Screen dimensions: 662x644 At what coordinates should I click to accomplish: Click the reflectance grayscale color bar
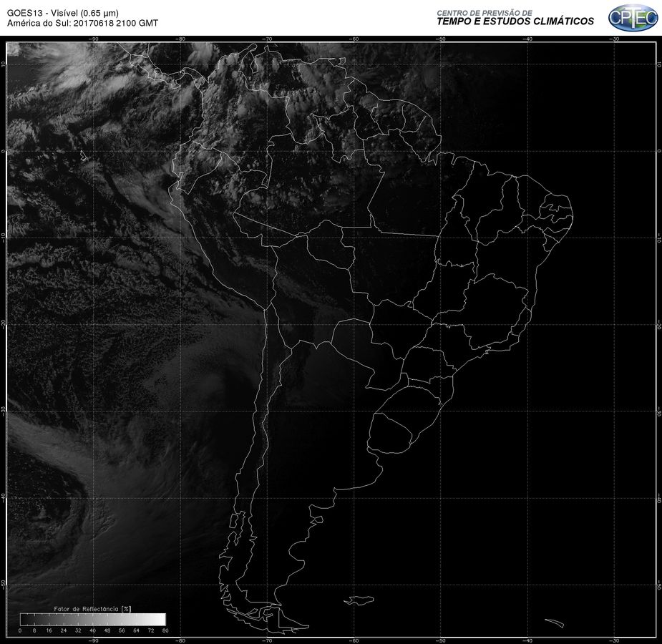(93, 619)
